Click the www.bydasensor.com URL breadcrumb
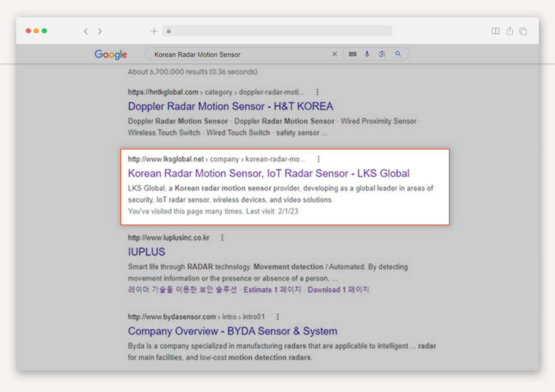Screen dimensions: 555x392 196,317
